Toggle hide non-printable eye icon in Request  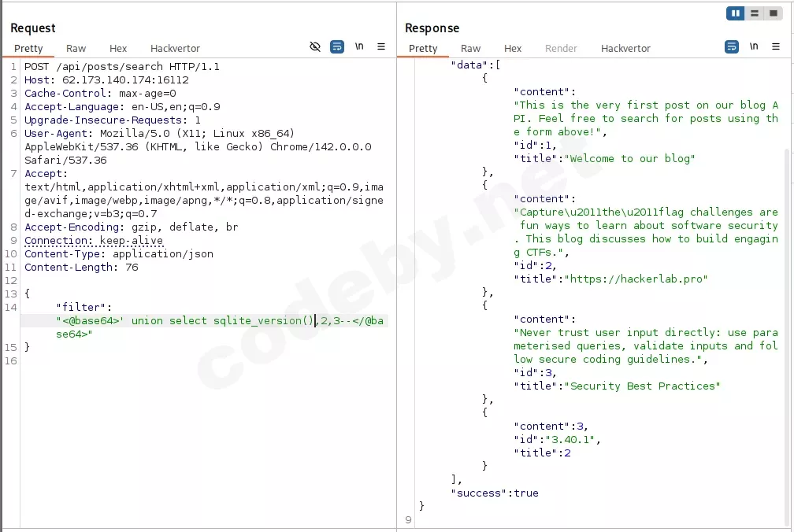pyautogui.click(x=315, y=47)
